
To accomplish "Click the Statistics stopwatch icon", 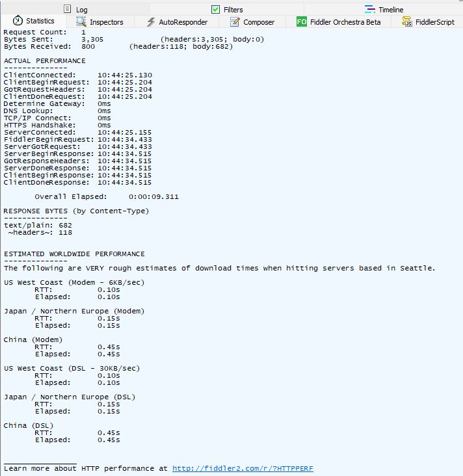I will [18, 21].
